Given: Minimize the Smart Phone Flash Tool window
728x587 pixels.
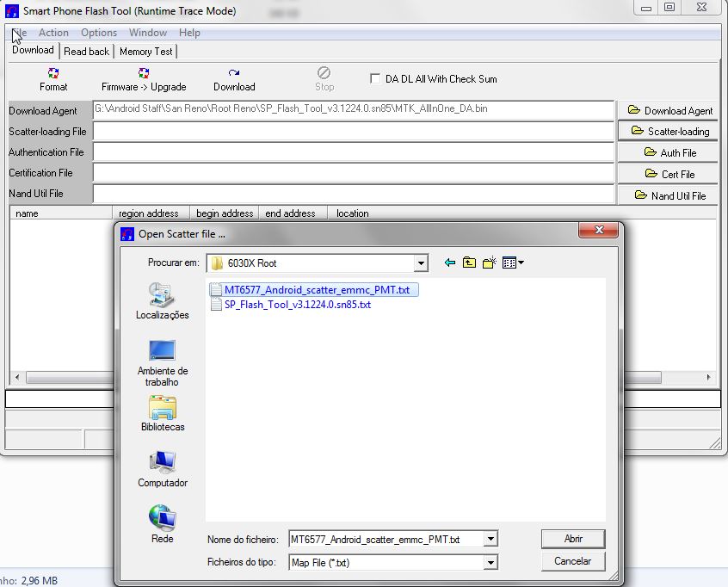Looking at the screenshot, I should (646, 8).
